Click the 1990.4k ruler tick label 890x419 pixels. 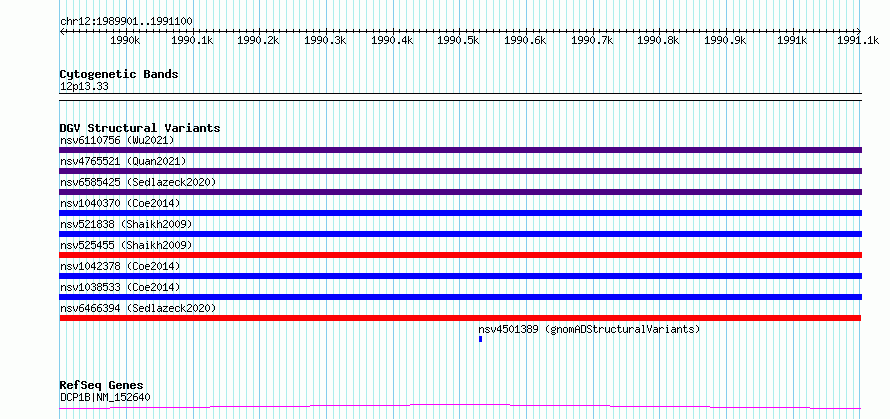(x=392, y=40)
